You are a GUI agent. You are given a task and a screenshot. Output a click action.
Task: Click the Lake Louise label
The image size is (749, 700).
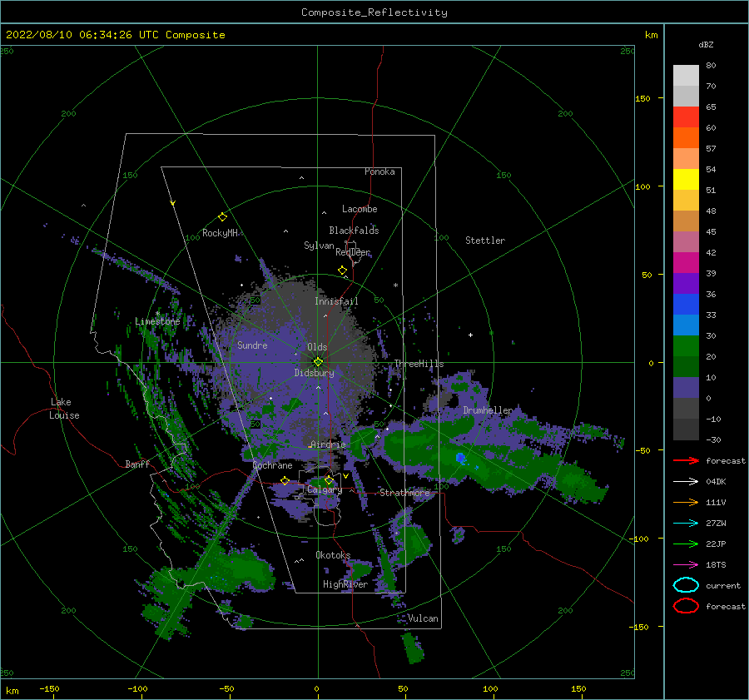click(x=64, y=409)
